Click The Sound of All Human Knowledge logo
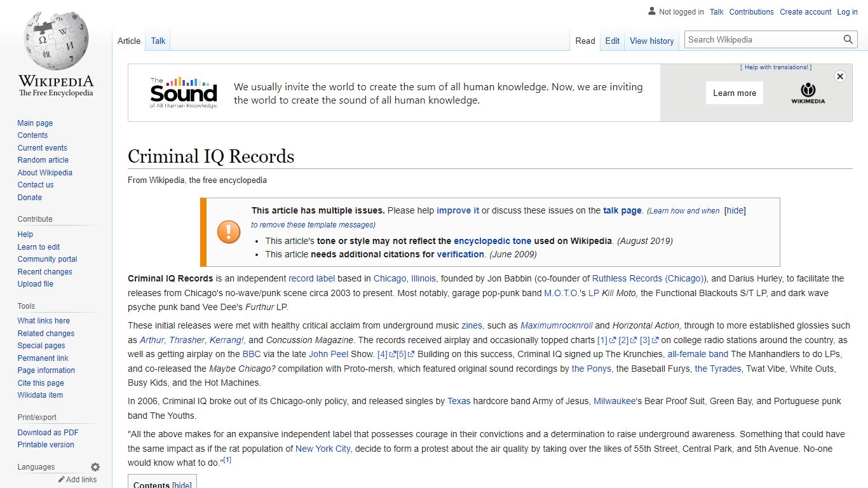This screenshot has height=488, width=868. click(184, 93)
